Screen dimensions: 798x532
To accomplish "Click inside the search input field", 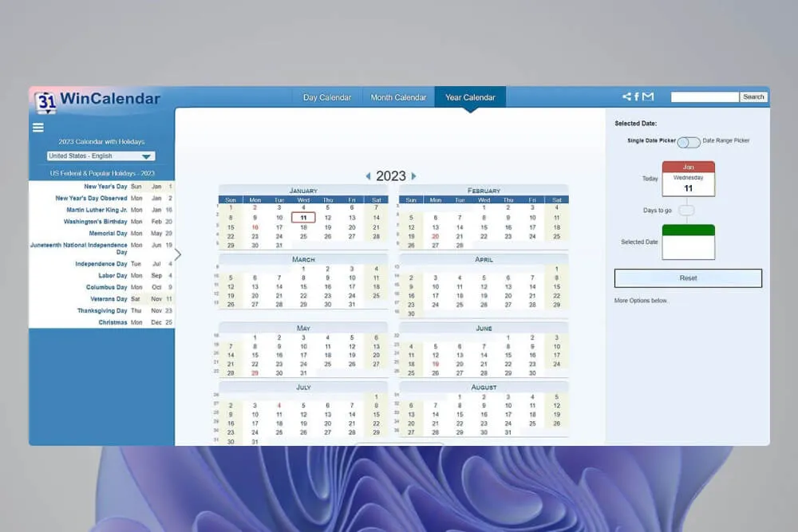I will point(705,96).
